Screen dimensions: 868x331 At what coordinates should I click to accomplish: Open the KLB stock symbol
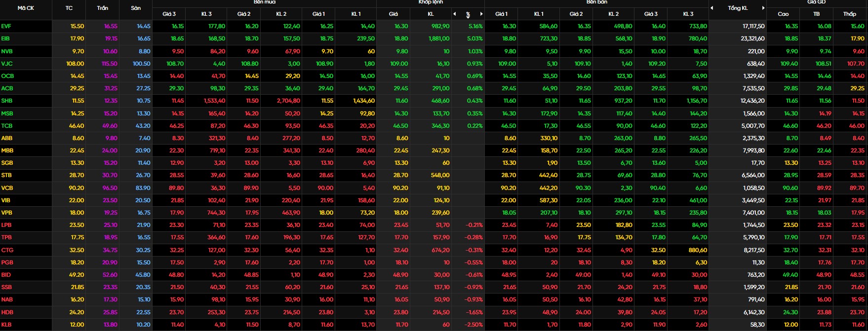pyautogui.click(x=6, y=325)
